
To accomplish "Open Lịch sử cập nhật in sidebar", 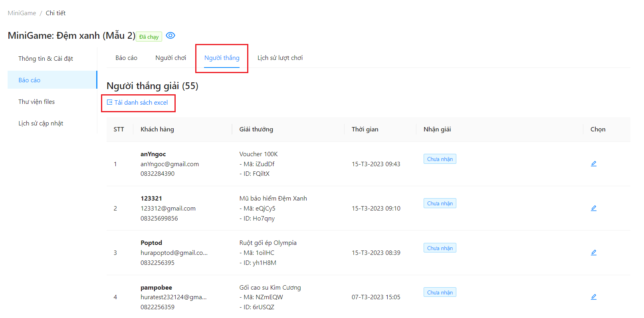I will click(41, 123).
